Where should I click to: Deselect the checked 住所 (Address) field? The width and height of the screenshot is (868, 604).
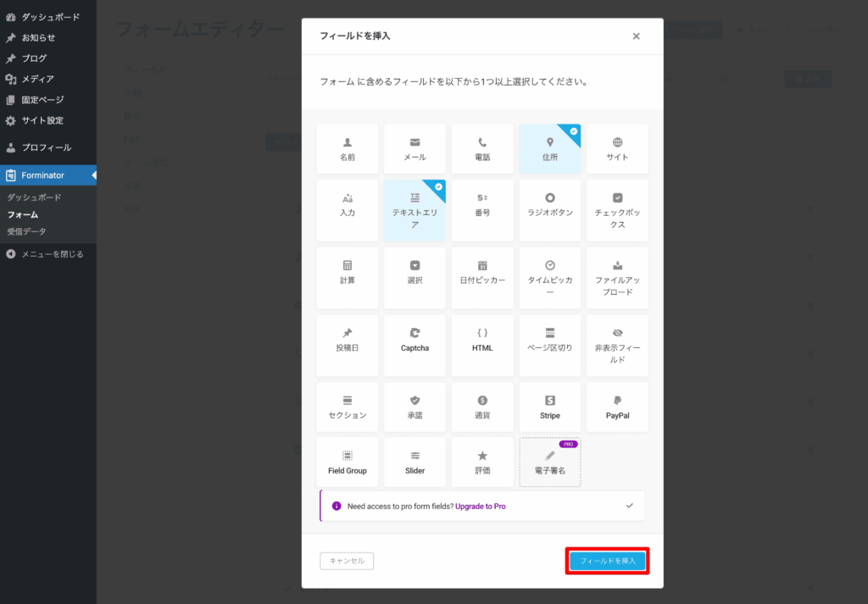(549, 149)
